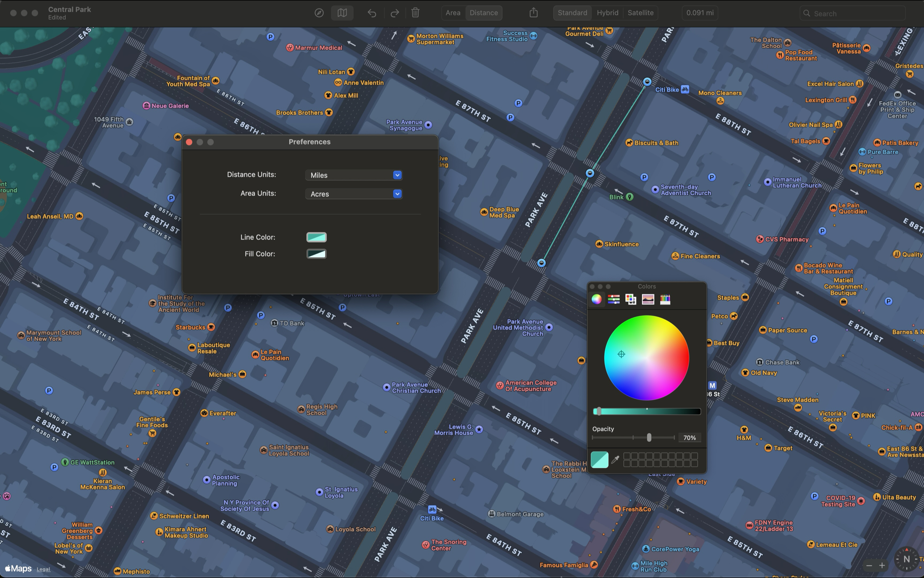Select the Standard map style

(x=572, y=13)
